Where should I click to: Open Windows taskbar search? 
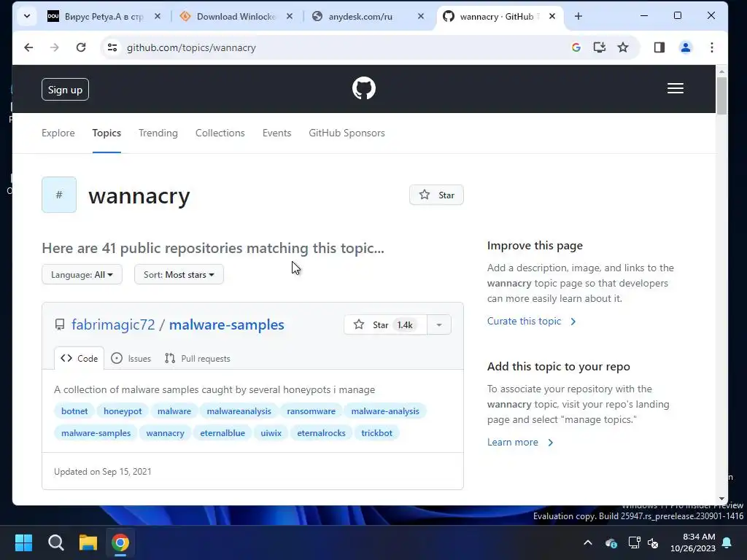[55, 542]
